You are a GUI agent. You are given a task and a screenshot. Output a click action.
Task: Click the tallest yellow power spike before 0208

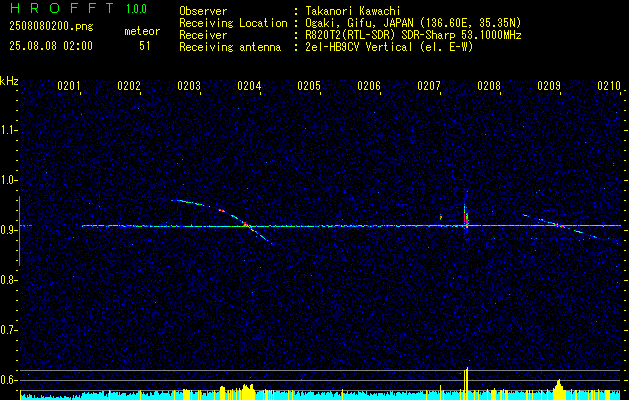pyautogui.click(x=466, y=383)
